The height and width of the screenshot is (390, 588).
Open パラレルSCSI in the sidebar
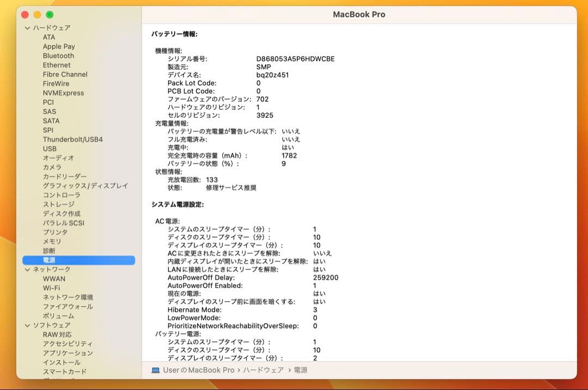point(63,223)
